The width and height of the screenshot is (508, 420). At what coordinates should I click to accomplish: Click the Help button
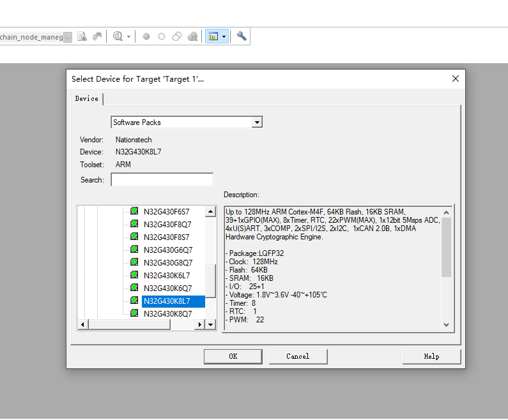pyautogui.click(x=431, y=356)
